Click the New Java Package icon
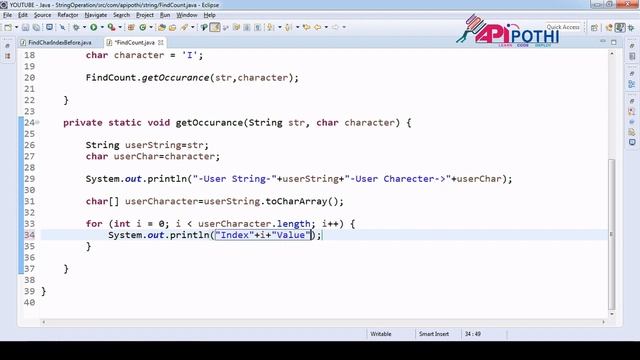The height and width of the screenshot is (360, 640). (131, 27)
